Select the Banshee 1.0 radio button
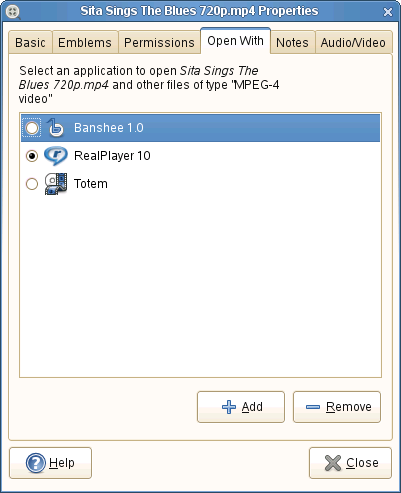401x493 pixels. 32,128
